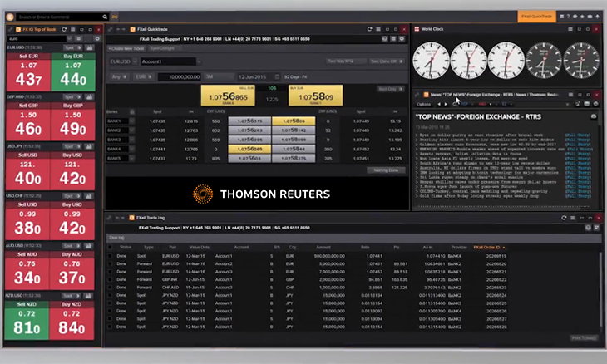The width and height of the screenshot is (607, 364).
Task: Switch to the FXall QuickTrade tab
Action: (538, 15)
